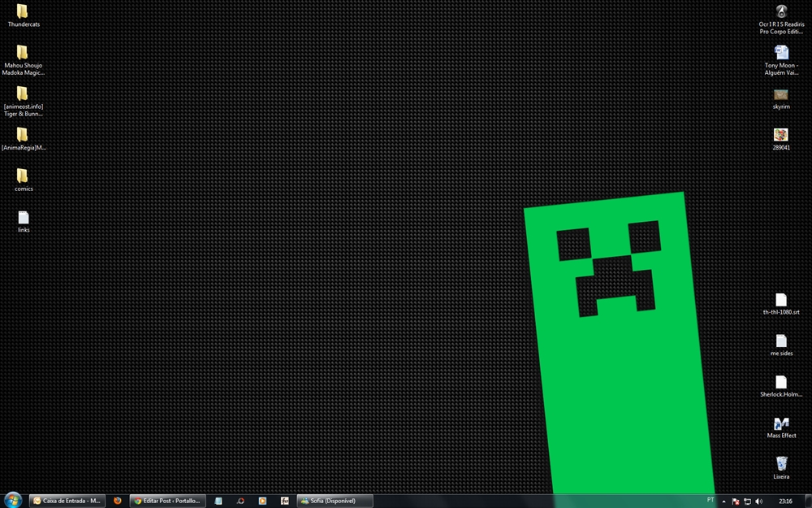Screen dimensions: 812x508
Task: Open the volume speaker tray icon
Action: [x=759, y=501]
